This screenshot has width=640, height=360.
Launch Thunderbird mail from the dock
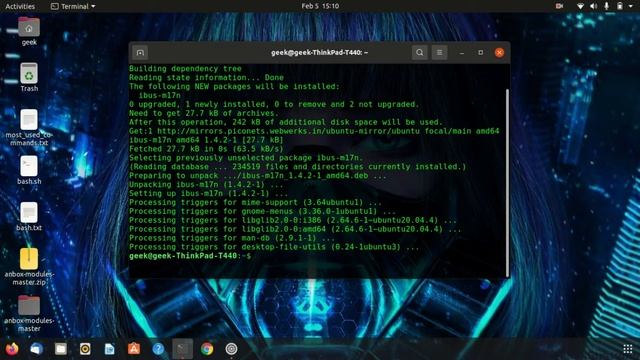pyautogui.click(x=36, y=349)
